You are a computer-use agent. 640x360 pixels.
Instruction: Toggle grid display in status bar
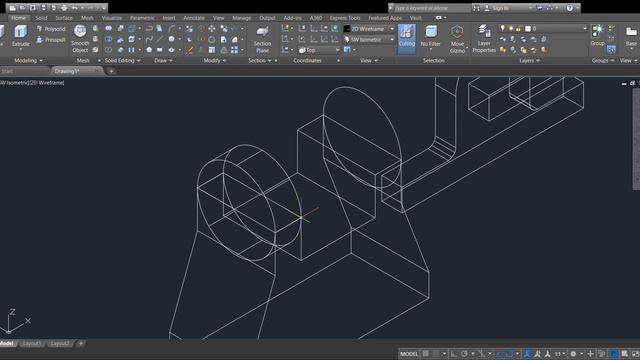[x=426, y=353]
